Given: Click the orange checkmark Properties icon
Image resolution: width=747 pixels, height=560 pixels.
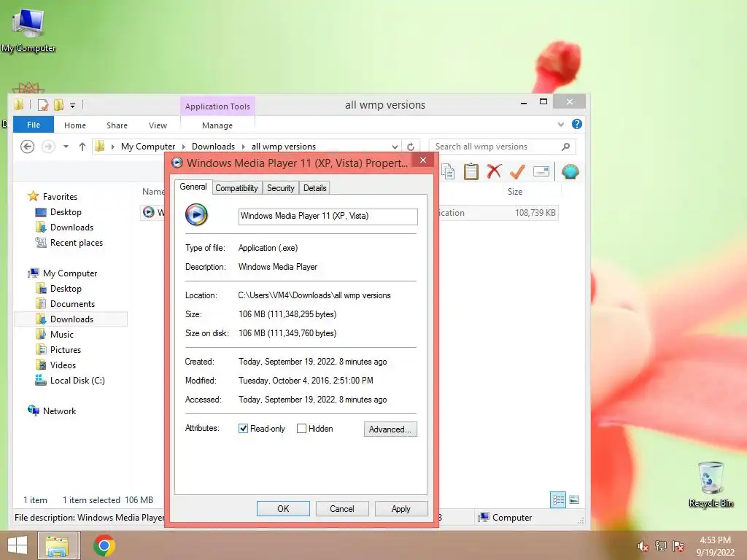Looking at the screenshot, I should pyautogui.click(x=517, y=171).
